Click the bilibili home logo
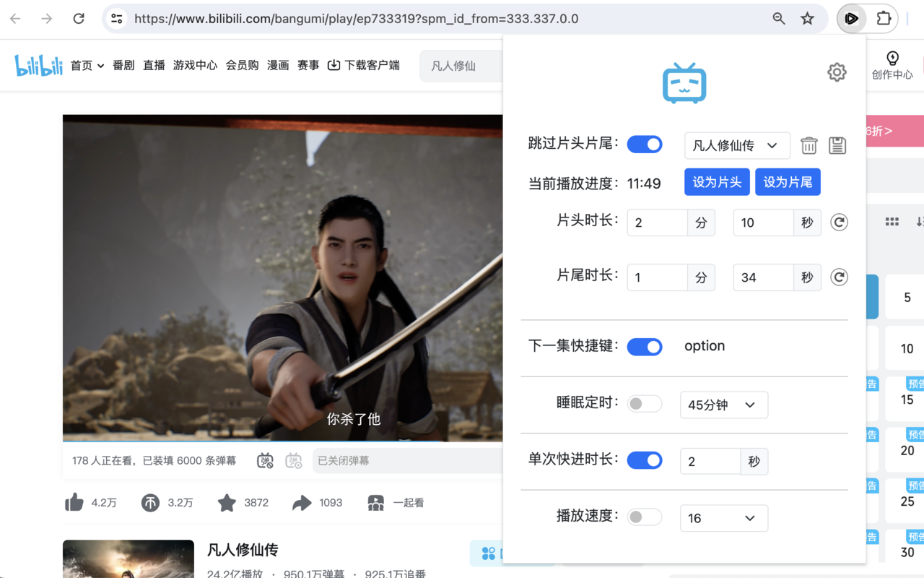The width and height of the screenshot is (924, 578). 39,65
